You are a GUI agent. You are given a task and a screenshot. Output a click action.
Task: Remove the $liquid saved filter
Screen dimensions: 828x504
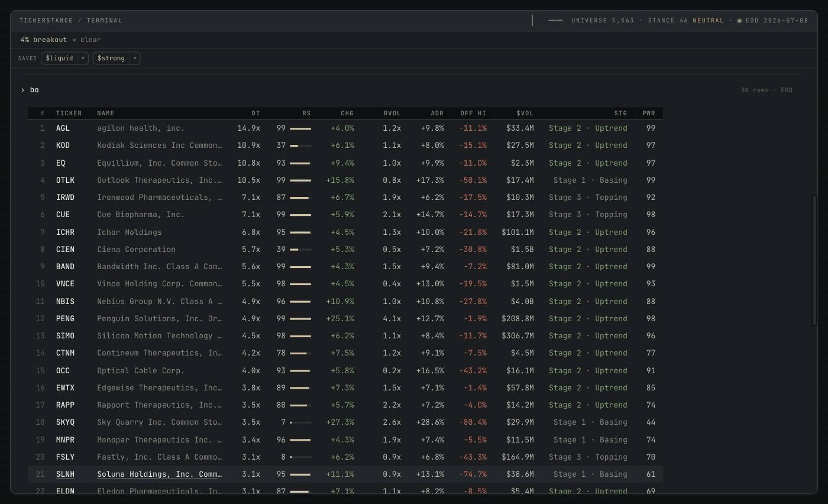[83, 58]
